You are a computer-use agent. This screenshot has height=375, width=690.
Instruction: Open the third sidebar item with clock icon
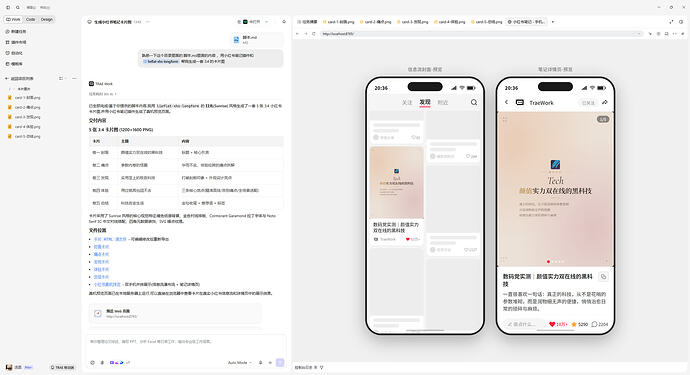click(14, 53)
